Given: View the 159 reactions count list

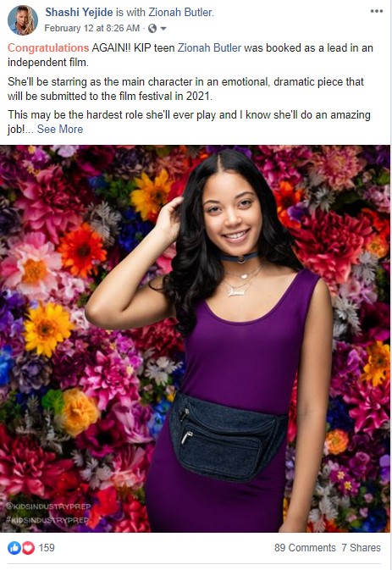Looking at the screenshot, I should 47,548.
